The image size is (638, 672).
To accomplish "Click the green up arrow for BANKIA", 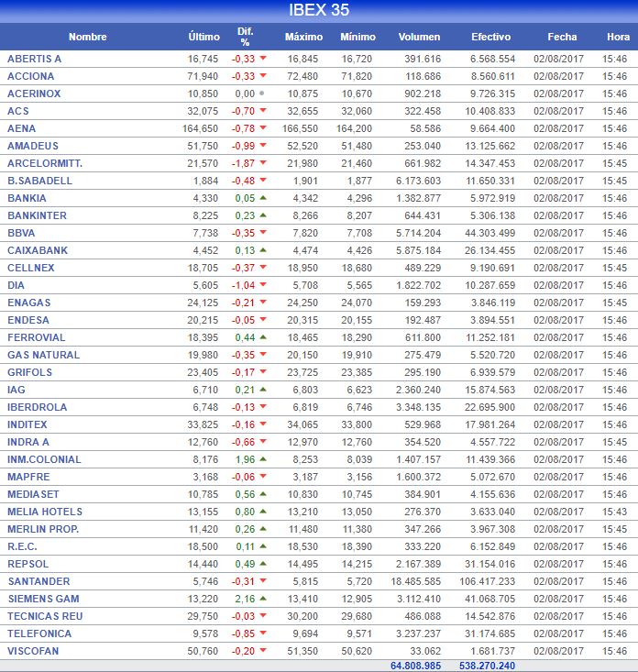I will pos(263,198).
